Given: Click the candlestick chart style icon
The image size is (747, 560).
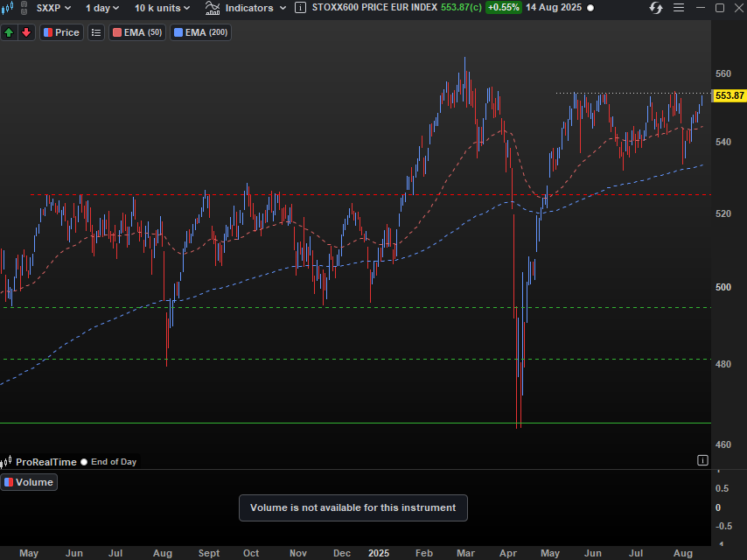Looking at the screenshot, I should (7, 8).
